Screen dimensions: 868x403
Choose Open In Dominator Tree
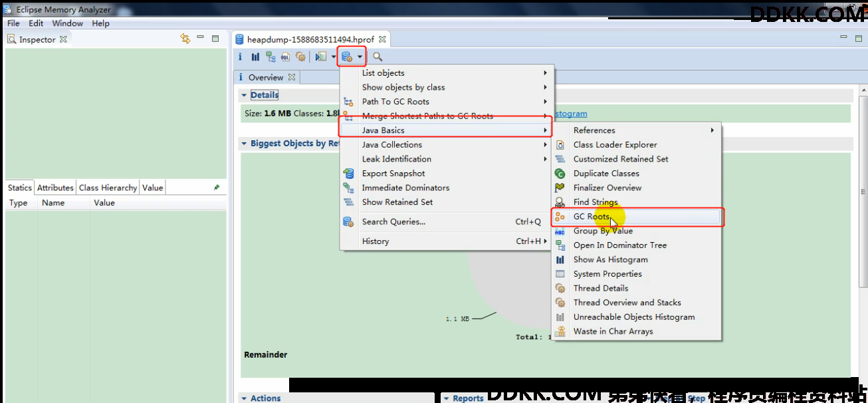click(637, 245)
